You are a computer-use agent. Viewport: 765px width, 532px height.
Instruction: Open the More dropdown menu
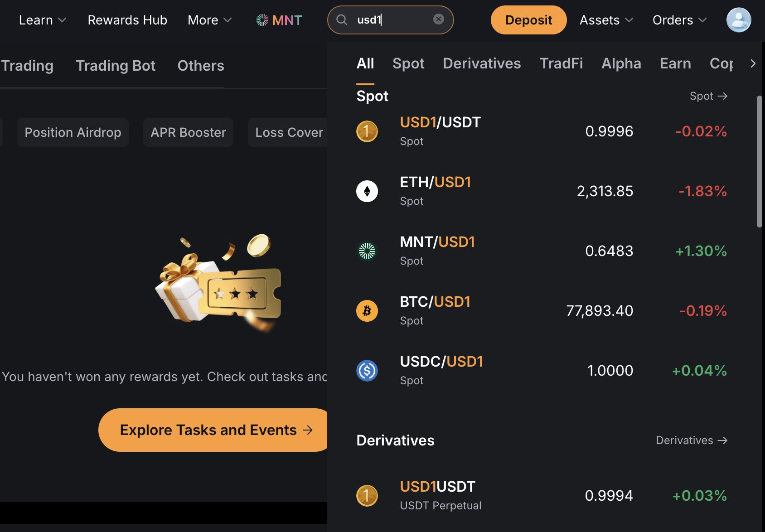coord(209,20)
